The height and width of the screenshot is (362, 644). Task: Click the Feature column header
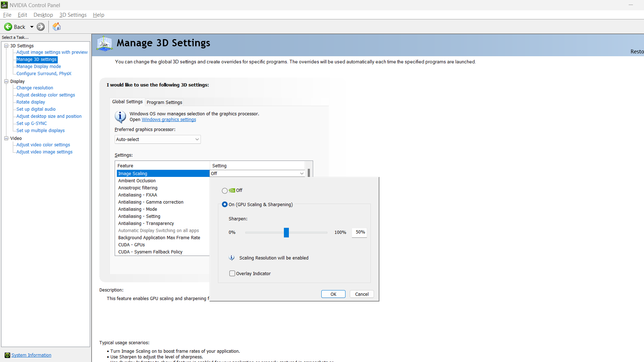[162, 166]
